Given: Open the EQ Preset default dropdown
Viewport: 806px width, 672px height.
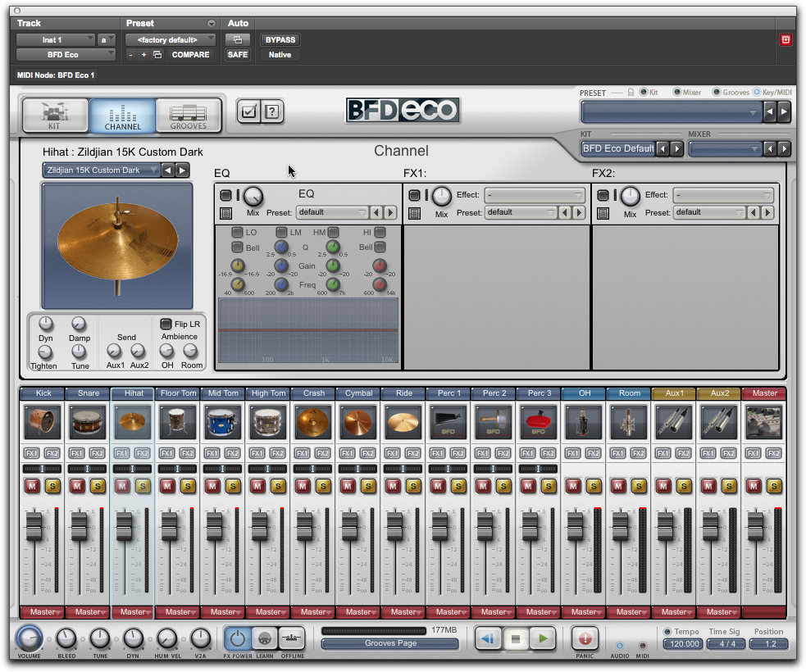Looking at the screenshot, I should point(333,212).
